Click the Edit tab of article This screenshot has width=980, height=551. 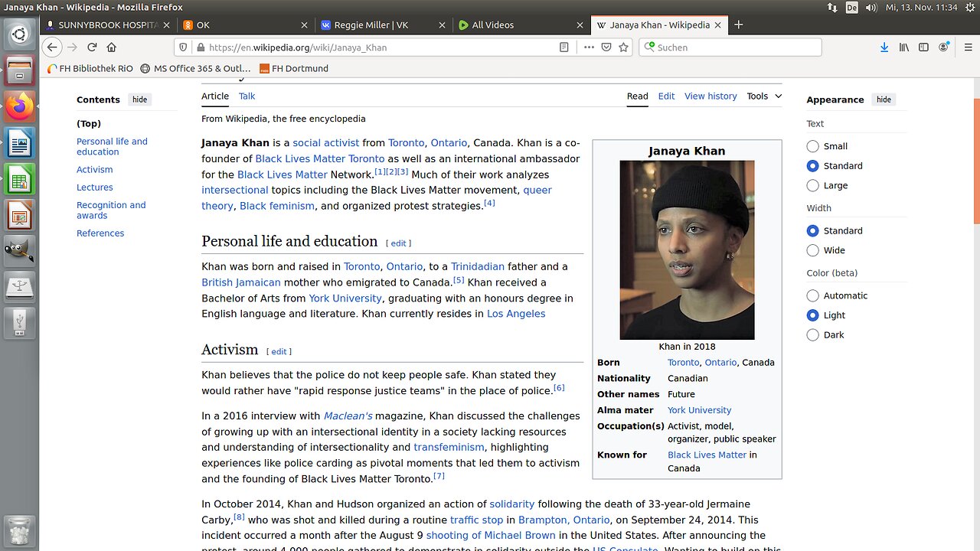coord(666,96)
